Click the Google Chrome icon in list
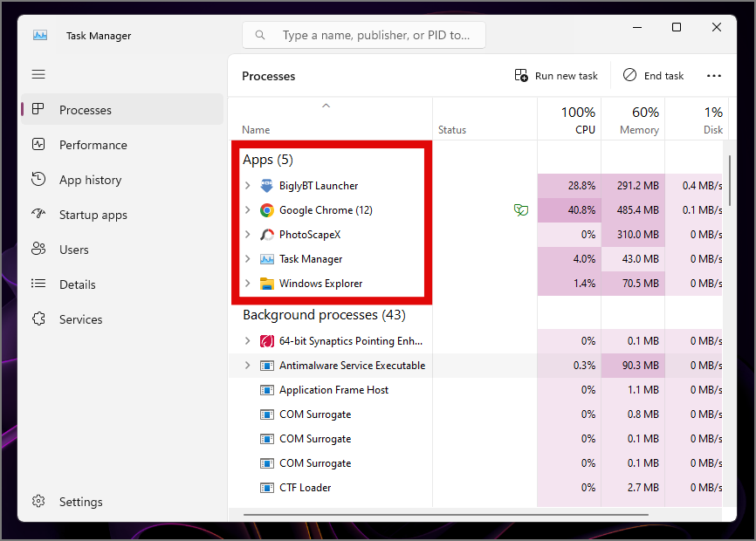Screen dimensions: 756x541 tap(266, 210)
